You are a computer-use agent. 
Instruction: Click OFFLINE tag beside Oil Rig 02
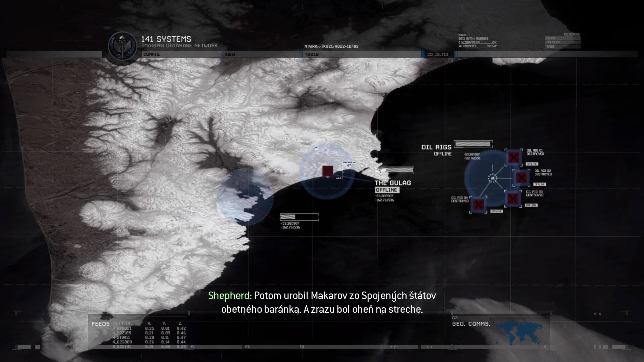click(540, 184)
